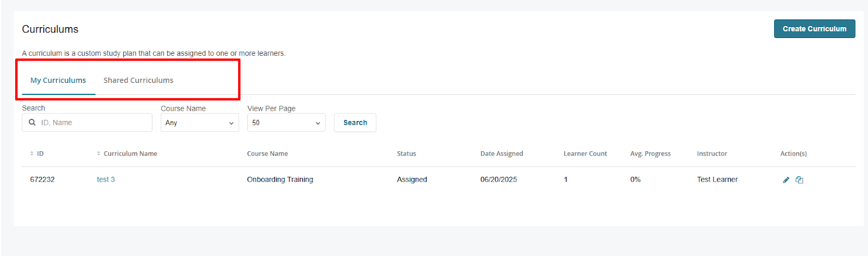Click the Date Assigned column header
Viewport: 868px width, 256px height.
coord(502,153)
